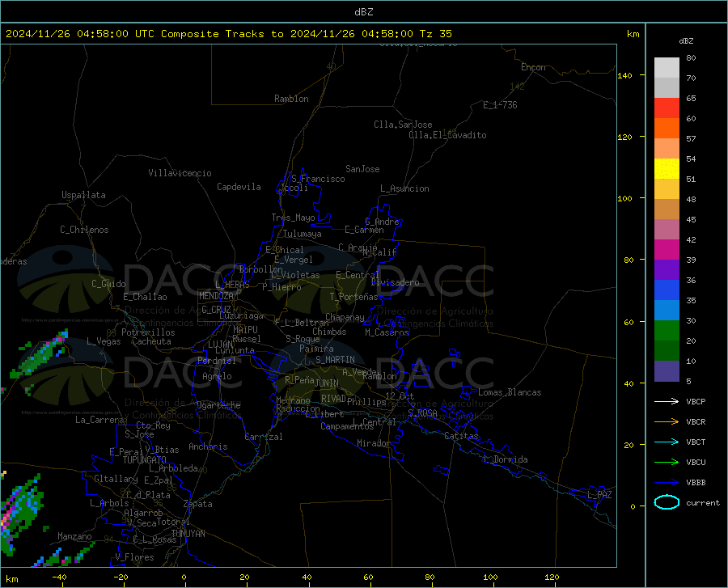728x588 pixels.
Task: Click the L_PAZ map label
Action: point(599,495)
